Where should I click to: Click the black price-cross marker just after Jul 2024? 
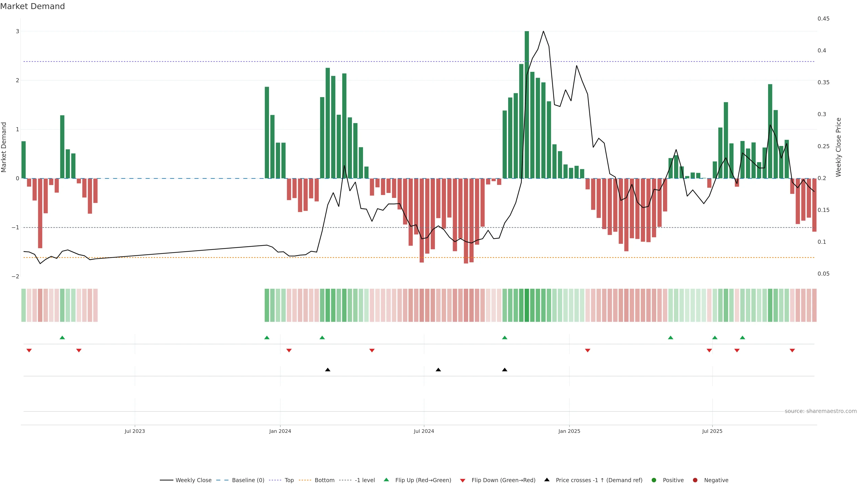pyautogui.click(x=438, y=370)
